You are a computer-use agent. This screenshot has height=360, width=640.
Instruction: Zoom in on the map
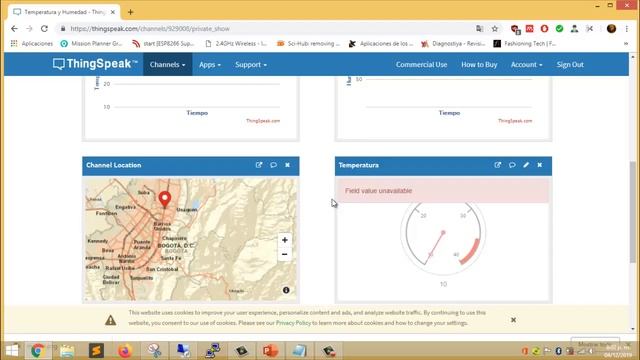(284, 240)
